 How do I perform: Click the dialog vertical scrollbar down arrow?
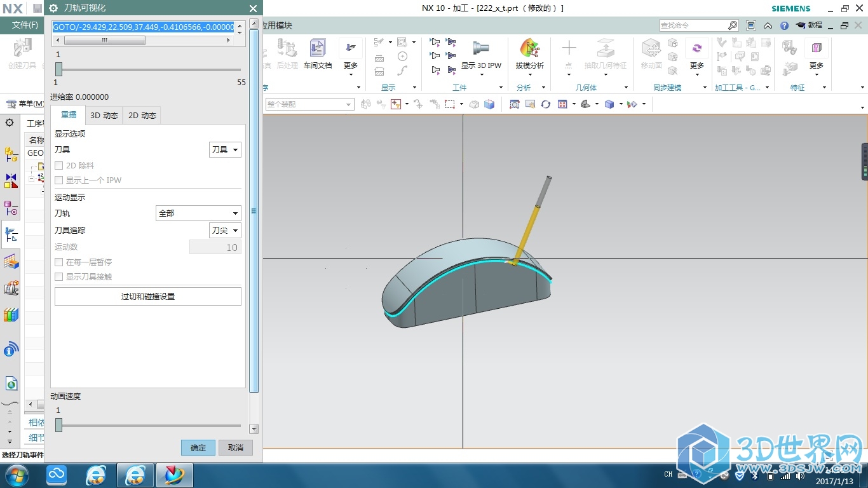[x=254, y=429]
